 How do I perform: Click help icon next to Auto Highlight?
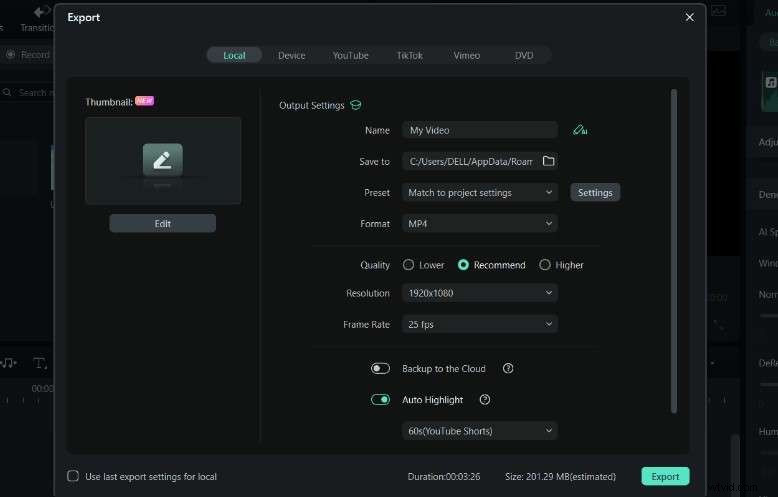pos(485,400)
